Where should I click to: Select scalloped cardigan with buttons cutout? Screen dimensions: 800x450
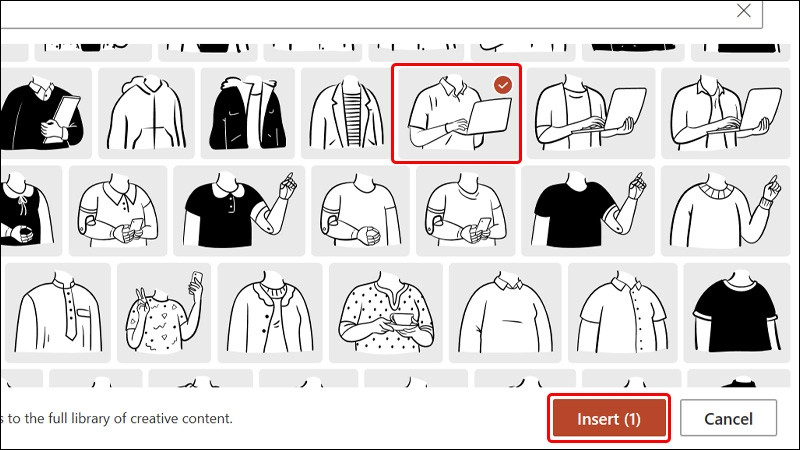[270, 313]
